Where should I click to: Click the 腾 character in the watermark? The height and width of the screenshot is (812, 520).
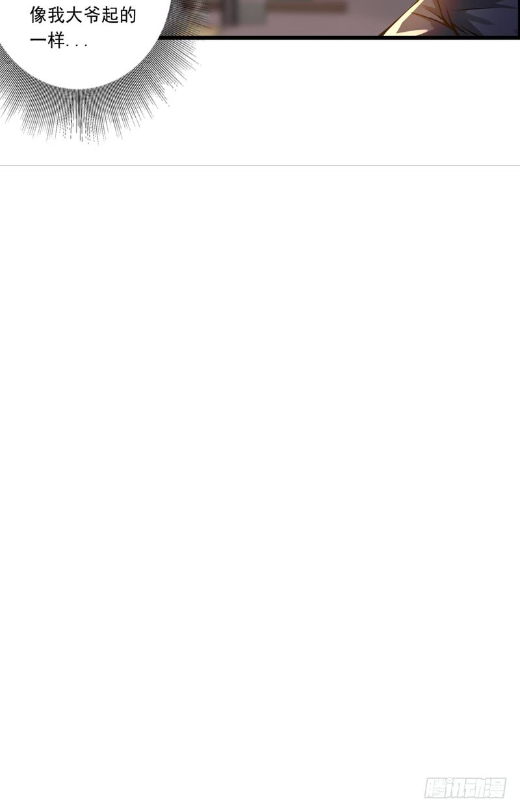point(435,787)
